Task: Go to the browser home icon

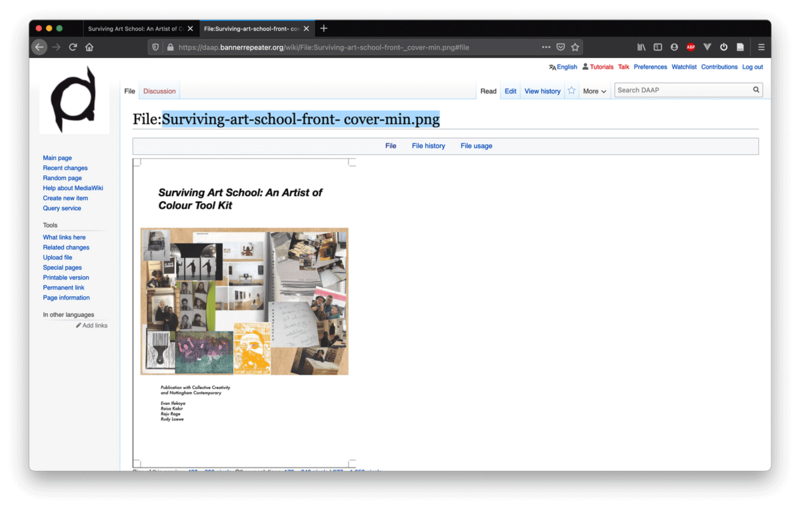Action: click(89, 47)
